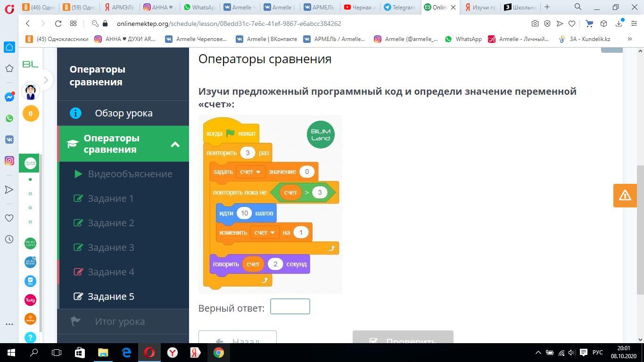Open the help question mark icon

click(x=30, y=337)
